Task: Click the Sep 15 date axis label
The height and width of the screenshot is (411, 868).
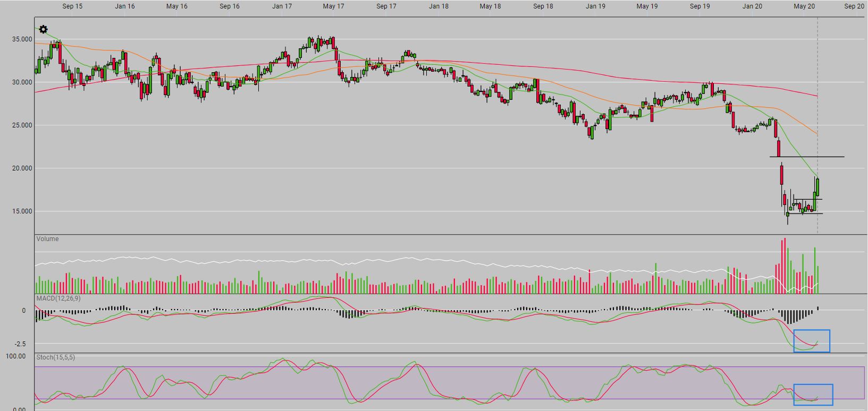Action: click(72, 6)
